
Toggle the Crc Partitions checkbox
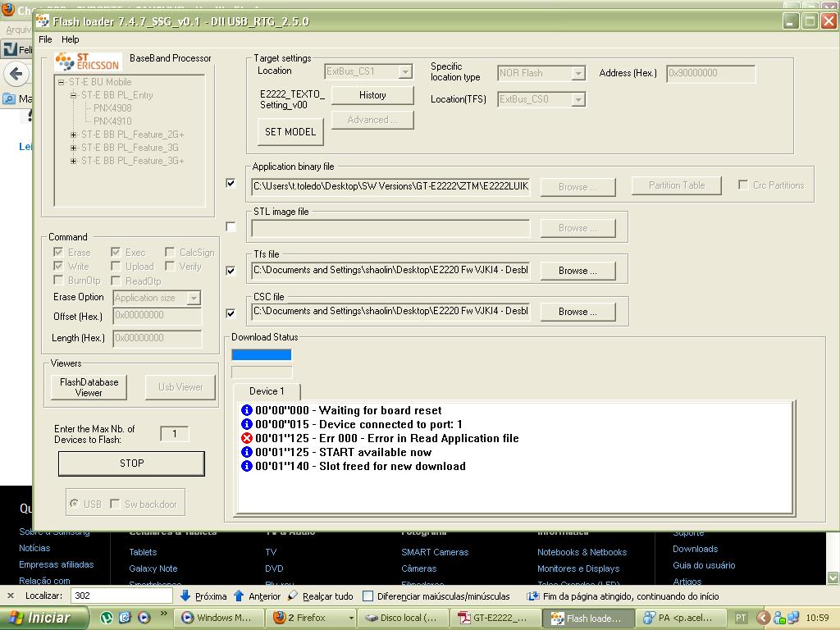point(743,185)
